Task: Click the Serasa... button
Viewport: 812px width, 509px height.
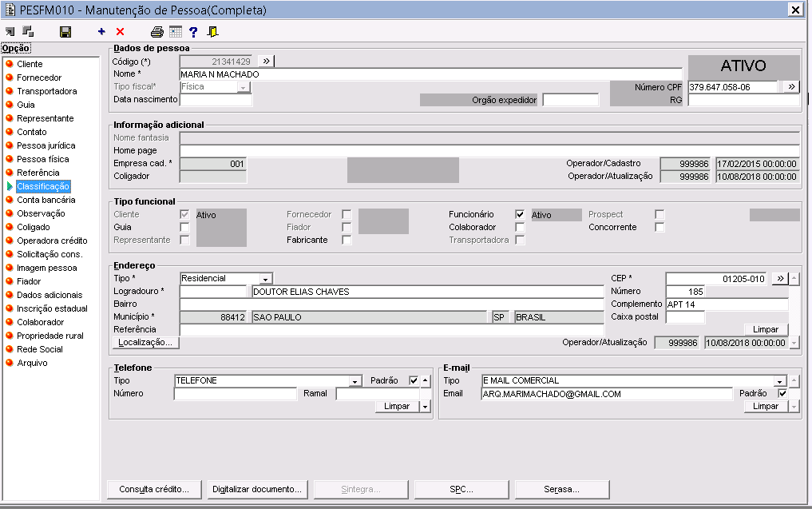Action: (561, 489)
